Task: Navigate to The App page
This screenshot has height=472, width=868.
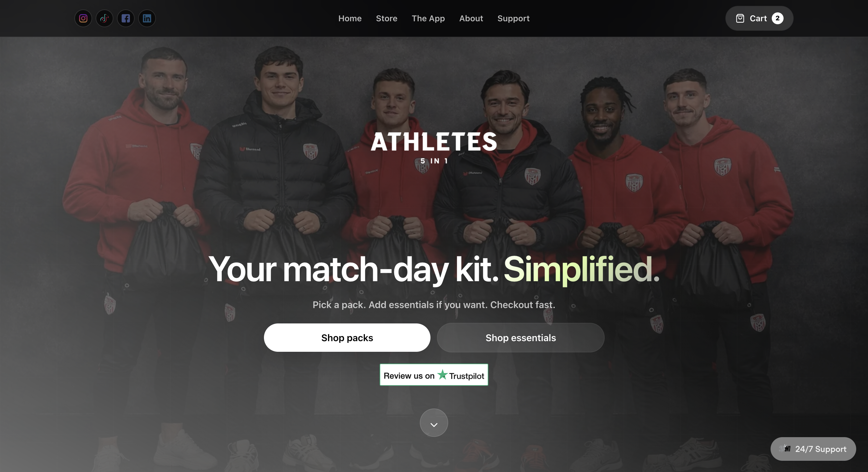Action: click(428, 18)
